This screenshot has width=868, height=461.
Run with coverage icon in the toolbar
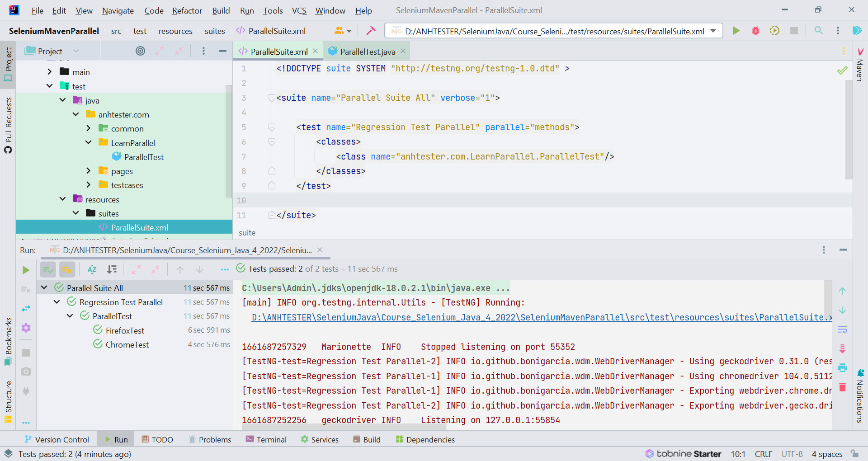[x=774, y=31]
